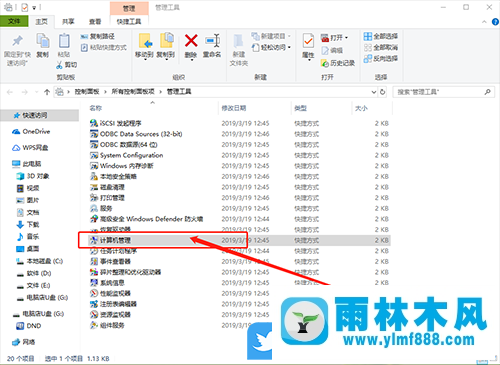This screenshot has height=365, width=500.
Task: Click 反向选择 in the ribbon
Action: (381, 59)
